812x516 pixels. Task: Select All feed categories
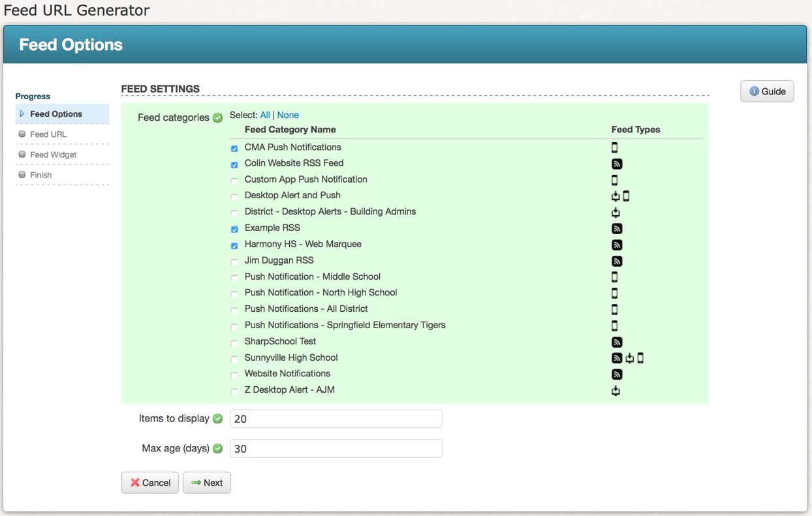tap(265, 115)
